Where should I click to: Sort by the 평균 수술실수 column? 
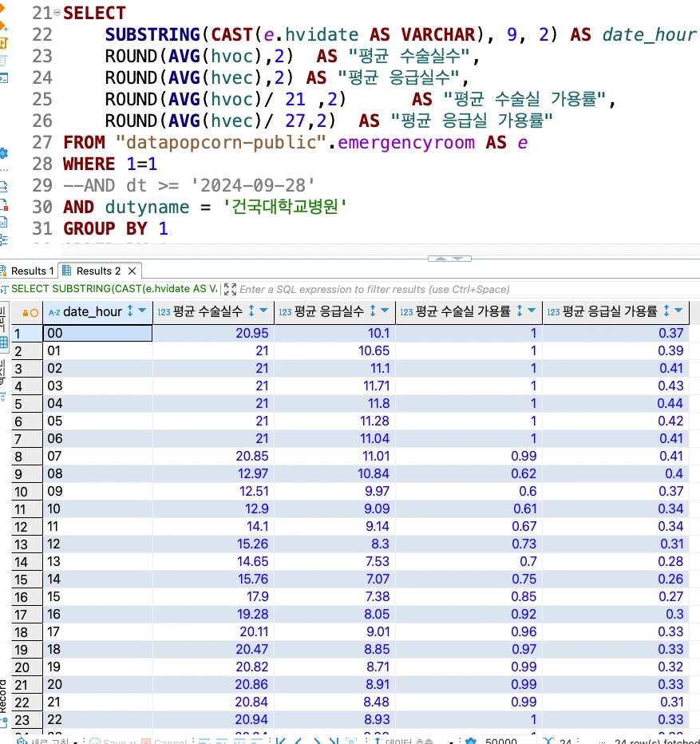click(251, 311)
